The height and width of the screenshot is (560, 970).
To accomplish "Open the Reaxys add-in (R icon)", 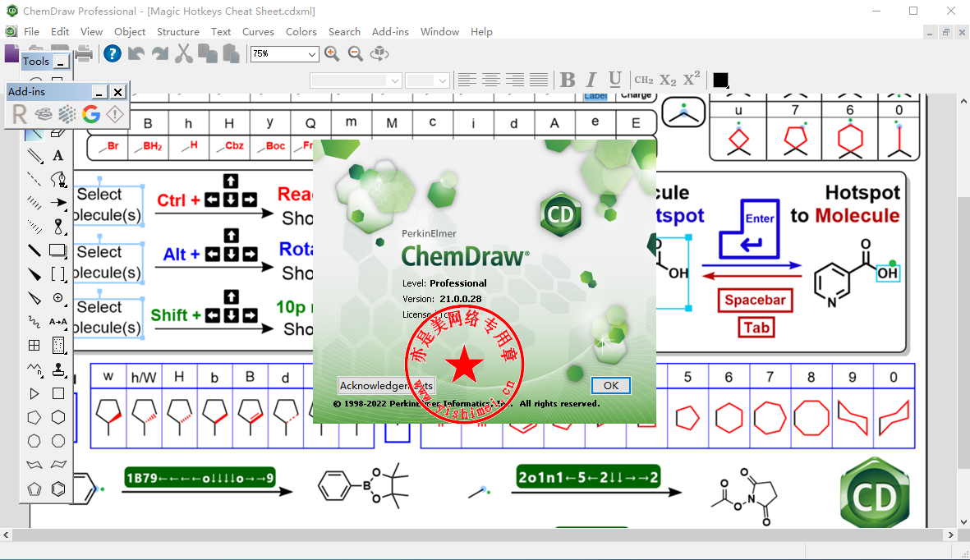I will point(20,114).
